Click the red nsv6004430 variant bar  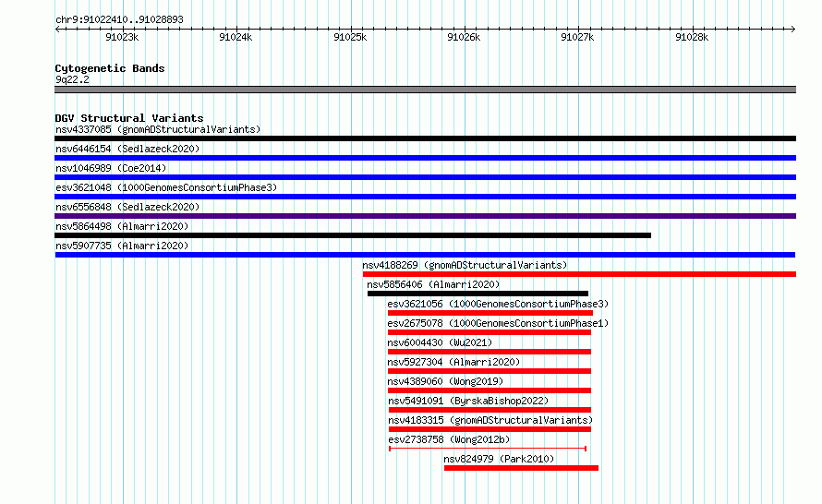click(490, 352)
